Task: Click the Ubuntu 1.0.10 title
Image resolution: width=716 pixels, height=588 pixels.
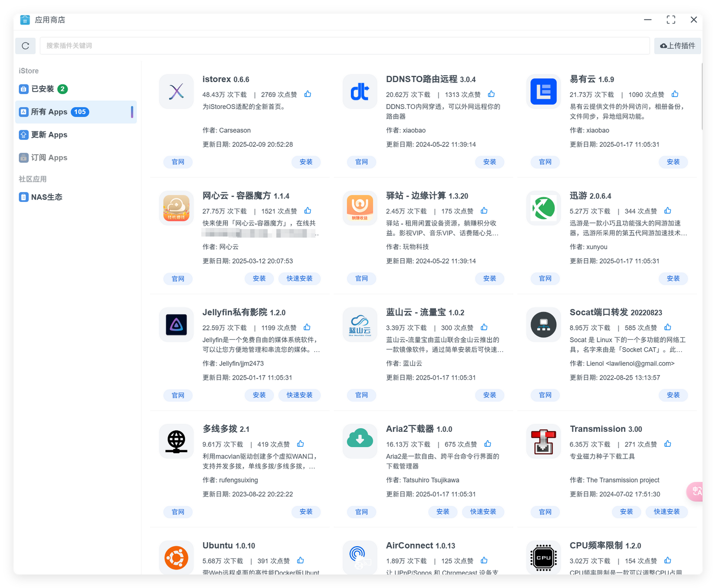Action: click(229, 546)
